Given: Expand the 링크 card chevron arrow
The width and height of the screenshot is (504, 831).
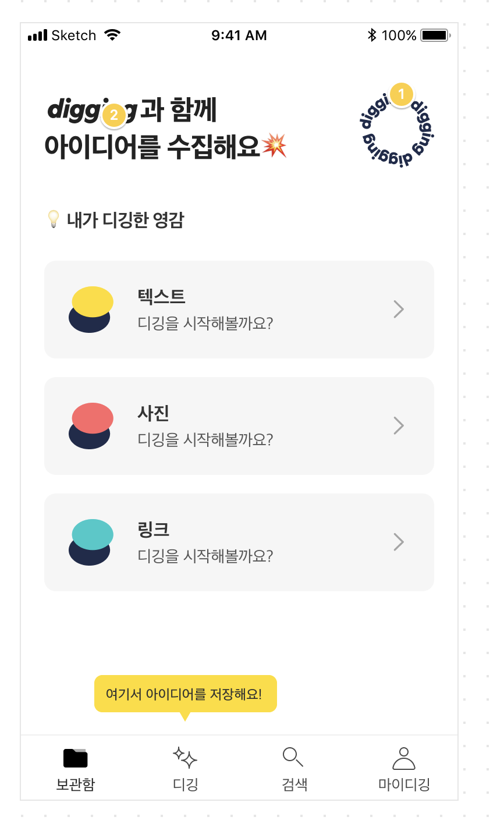Looking at the screenshot, I should tap(399, 542).
